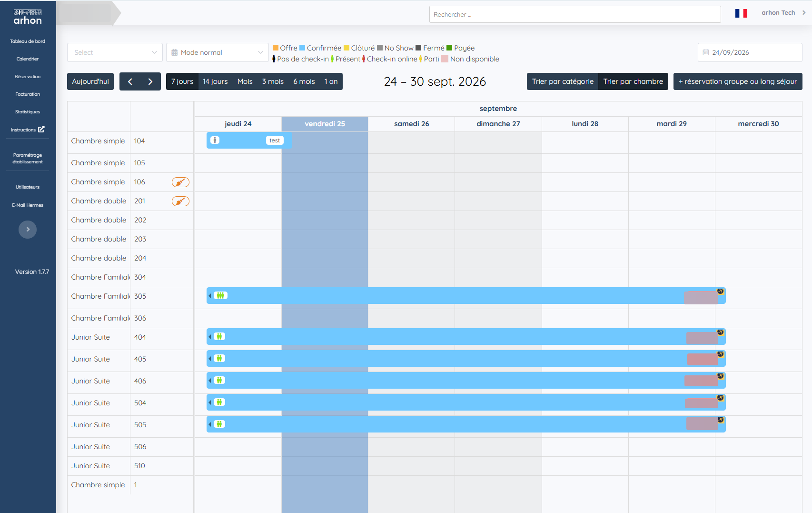Open Utilisateurs in sidebar
The image size is (812, 513).
(x=28, y=187)
